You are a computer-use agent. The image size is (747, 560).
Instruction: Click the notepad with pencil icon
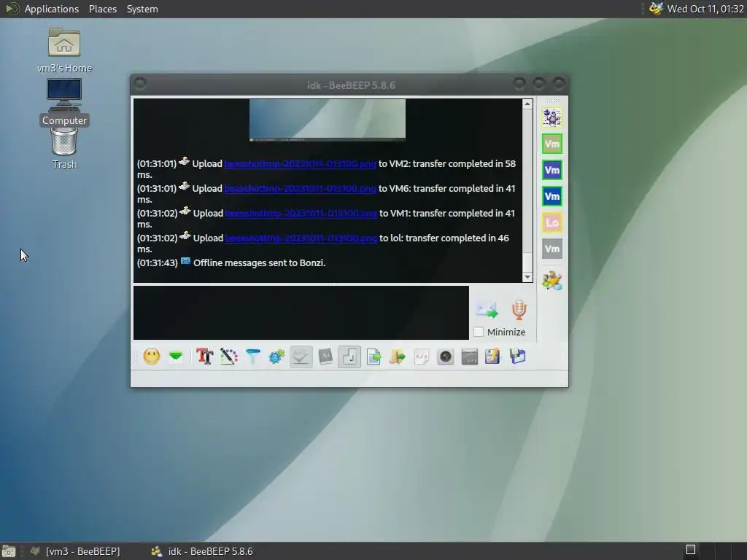(492, 356)
